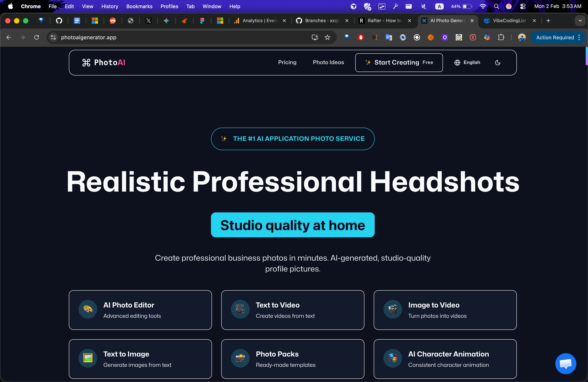Toggle the muted sound icon in the menu bar
This screenshot has height=382, width=588.
423,6
